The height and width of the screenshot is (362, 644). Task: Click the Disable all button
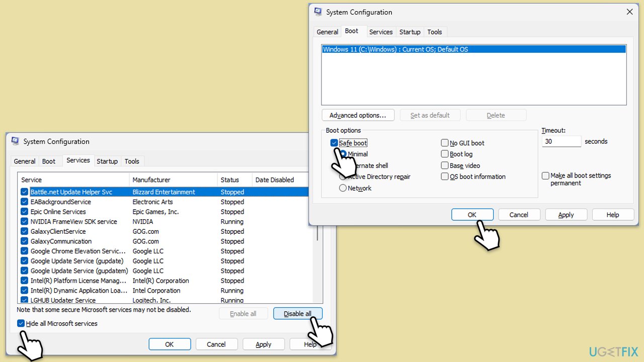[297, 314]
